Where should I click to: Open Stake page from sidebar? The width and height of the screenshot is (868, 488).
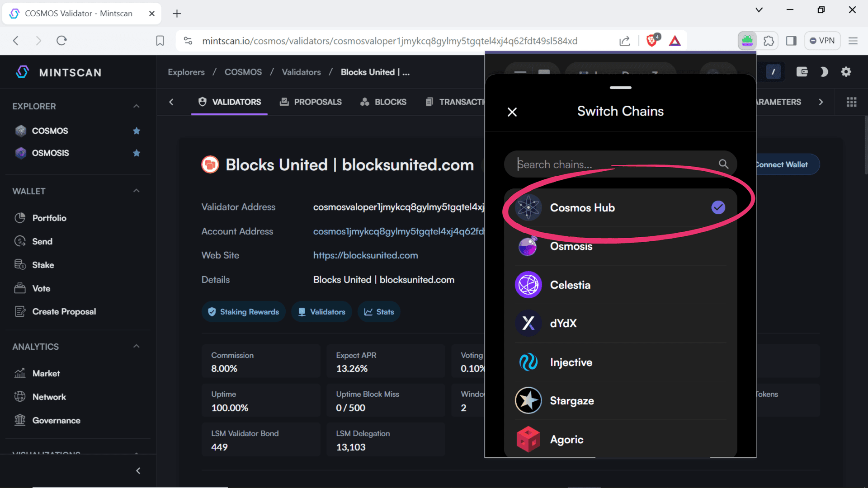(x=43, y=265)
